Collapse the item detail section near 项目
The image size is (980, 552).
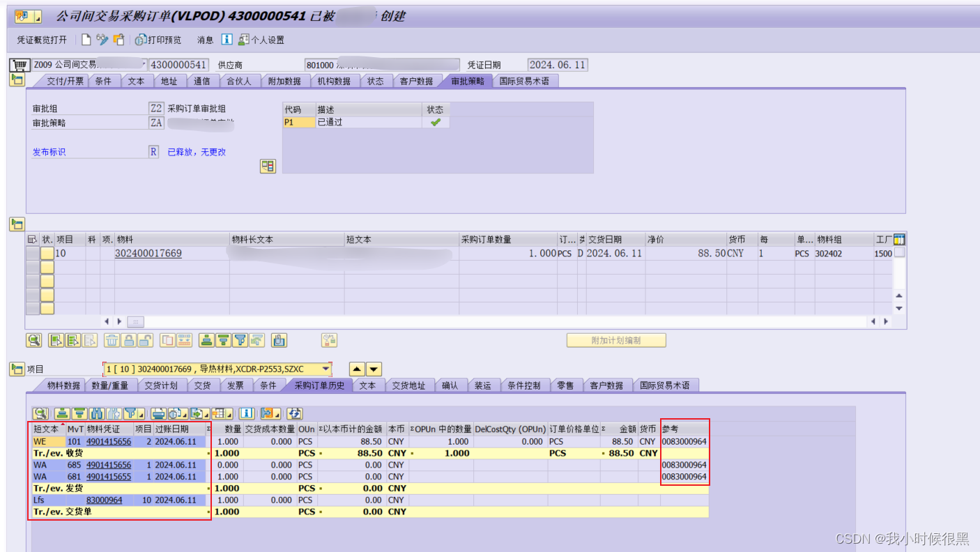pos(17,369)
